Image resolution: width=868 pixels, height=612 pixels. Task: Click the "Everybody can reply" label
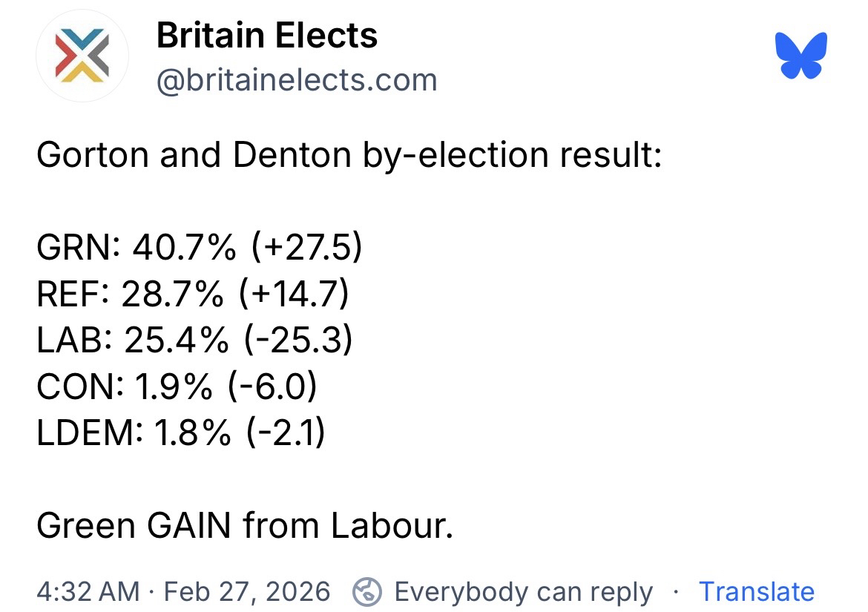523,592
